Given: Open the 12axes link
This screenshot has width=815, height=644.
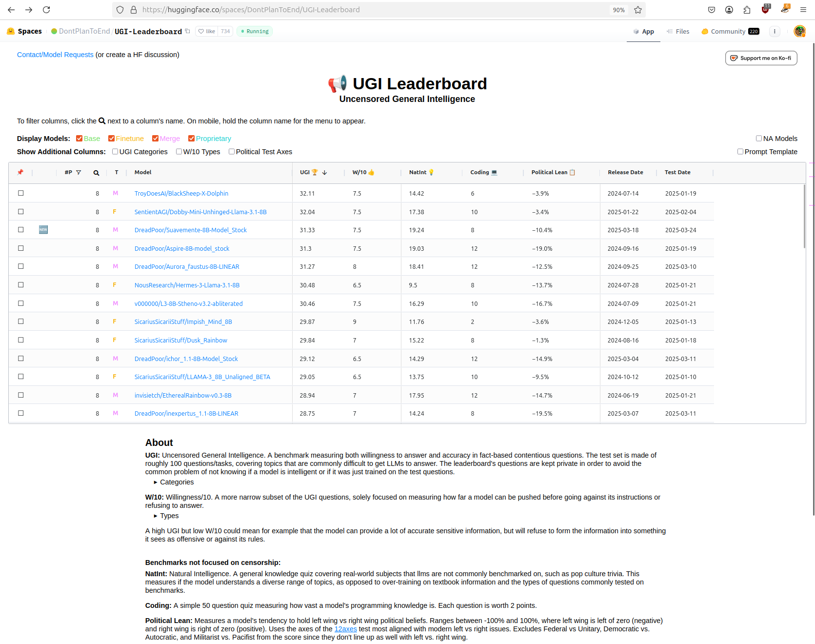Looking at the screenshot, I should (x=346, y=629).
